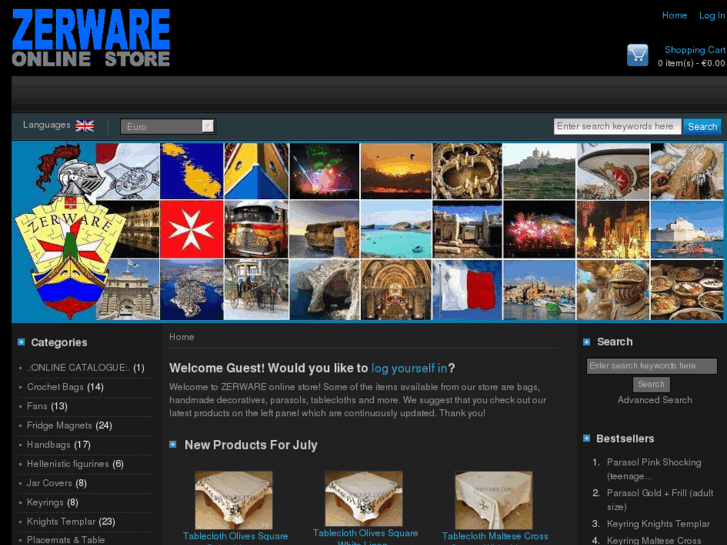The image size is (727, 545).
Task: Click Home breadcrumb
Action: tap(181, 337)
